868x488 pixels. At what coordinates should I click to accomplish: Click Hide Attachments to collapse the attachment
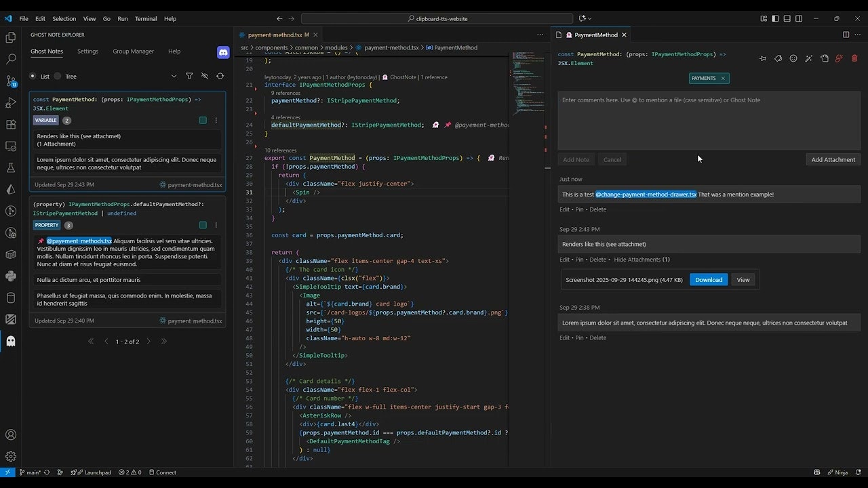tap(637, 260)
